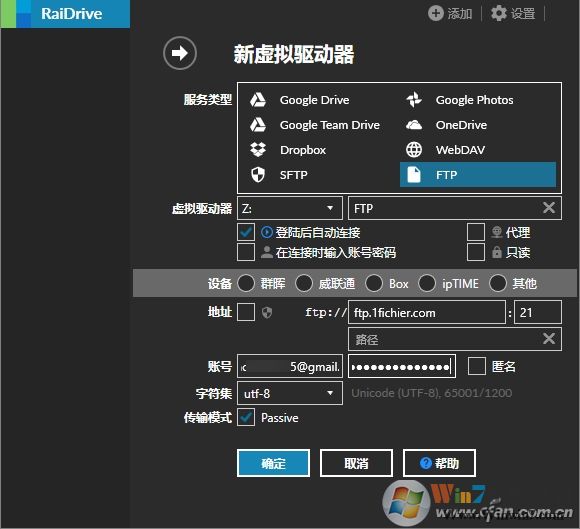
Task: Click the round arrow icon beside the title
Action: (180, 53)
